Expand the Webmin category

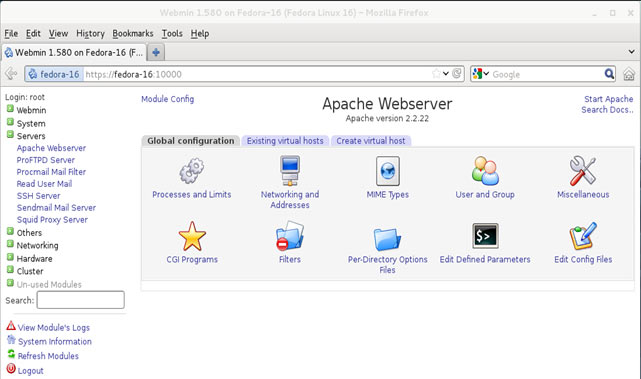10,109
